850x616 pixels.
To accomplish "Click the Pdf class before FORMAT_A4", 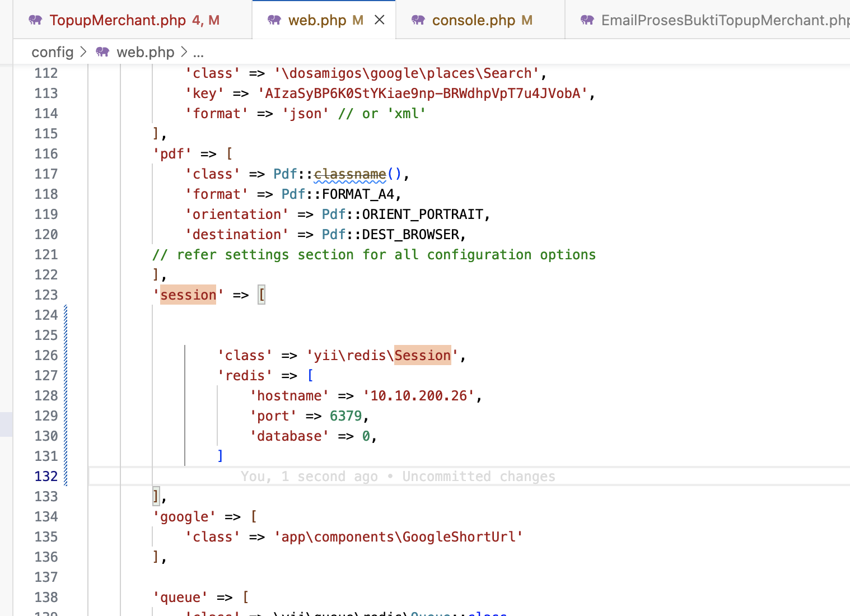I will (x=293, y=194).
